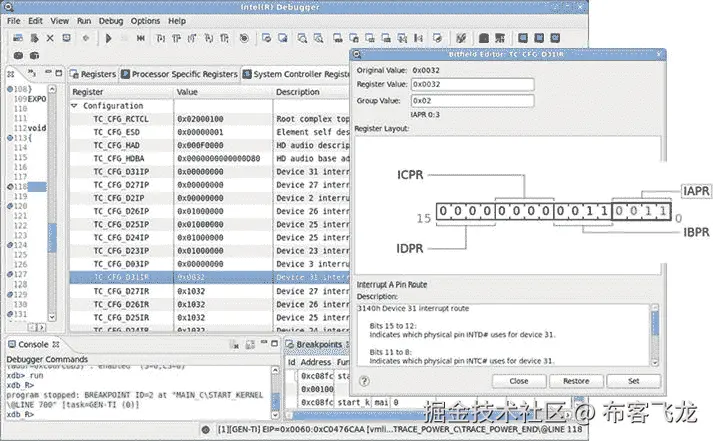The image size is (713, 441).
Task: Click the Run (play triangle) toolbar icon
Action: [x=108, y=39]
